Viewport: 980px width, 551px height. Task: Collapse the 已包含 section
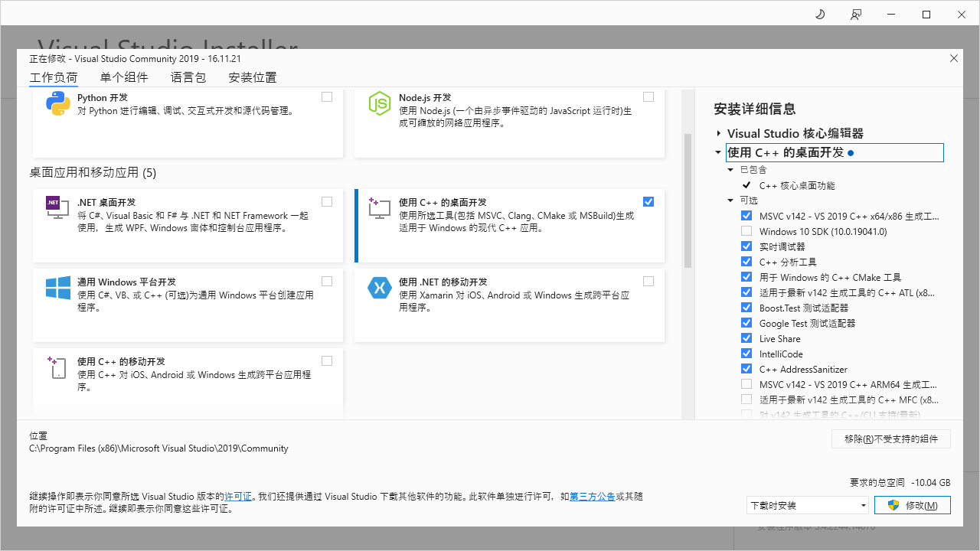point(730,170)
